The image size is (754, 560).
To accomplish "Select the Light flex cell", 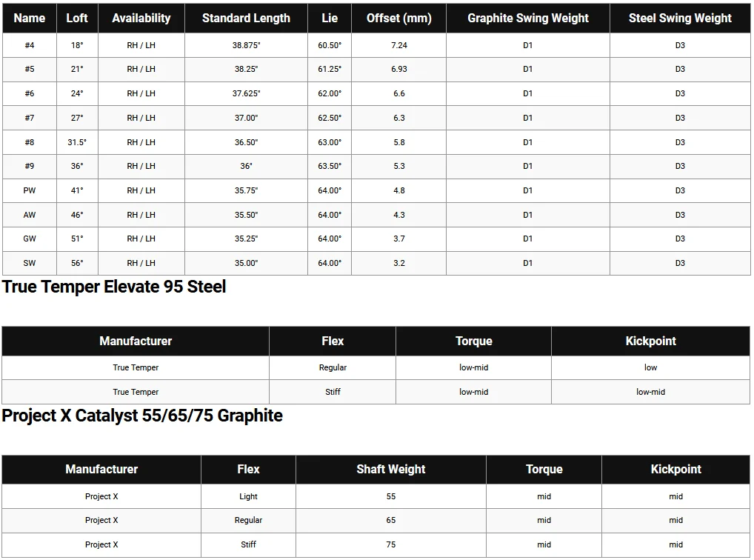I will click(x=248, y=496).
